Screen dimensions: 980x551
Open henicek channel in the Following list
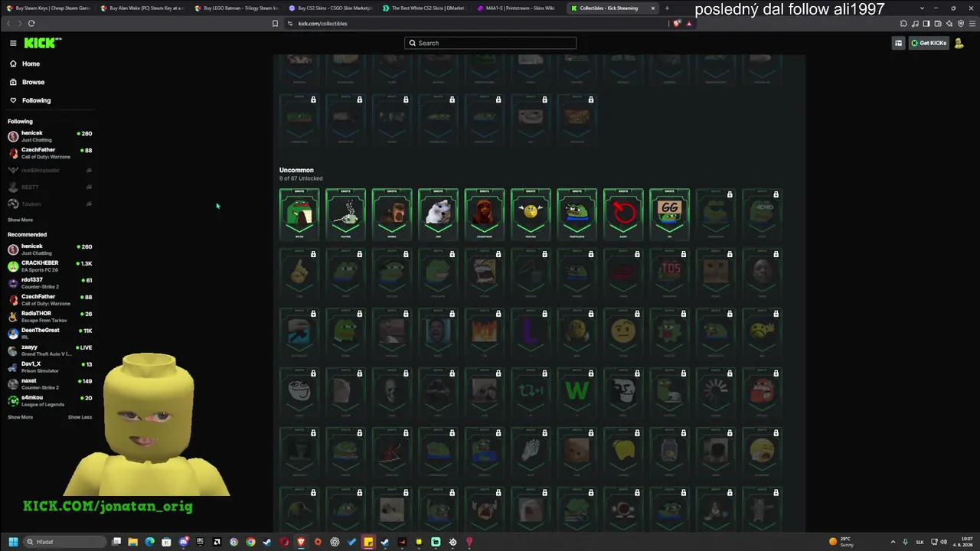pos(50,136)
